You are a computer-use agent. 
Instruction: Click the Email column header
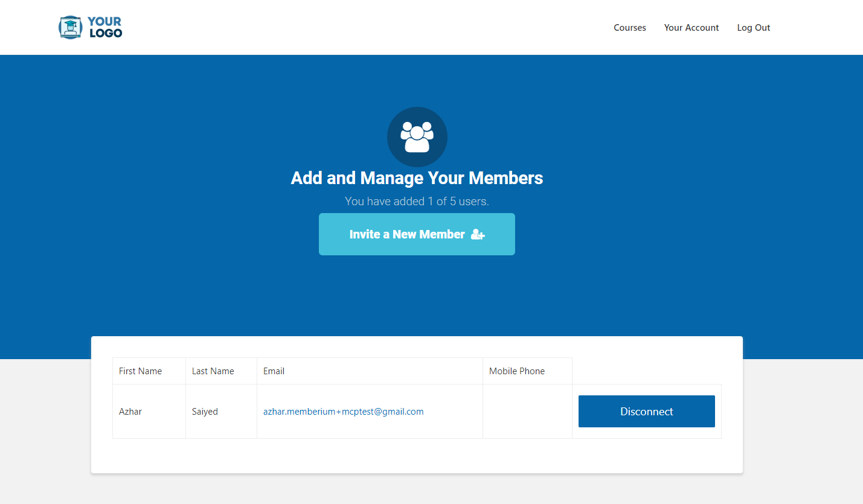pyautogui.click(x=370, y=371)
